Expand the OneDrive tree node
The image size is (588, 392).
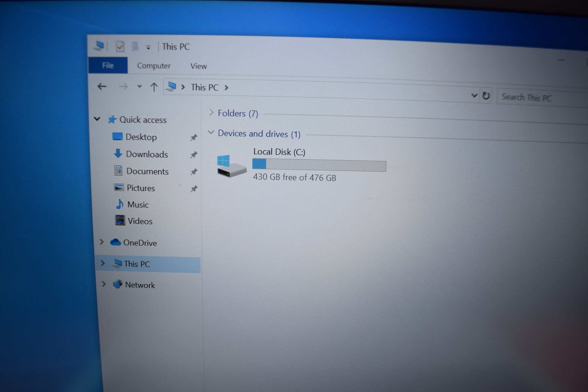102,242
